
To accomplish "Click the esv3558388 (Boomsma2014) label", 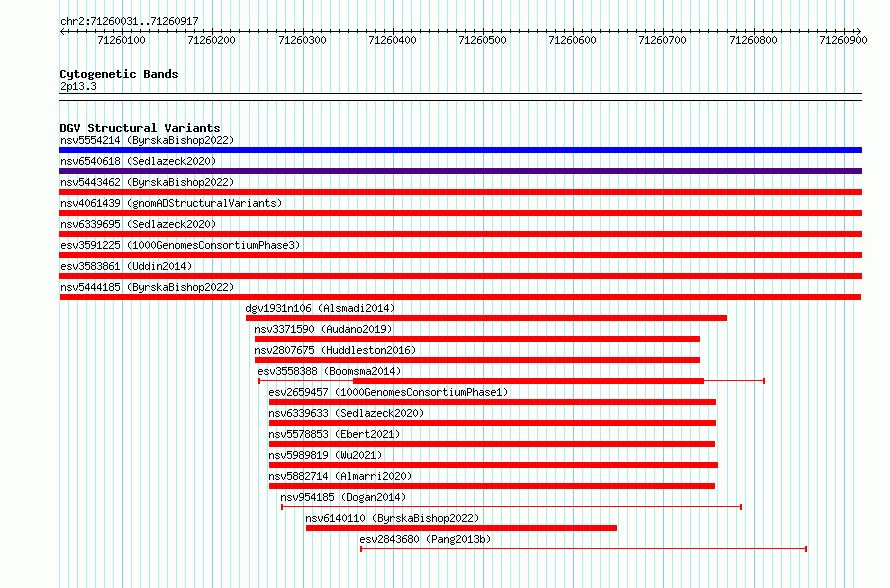I will (329, 371).
